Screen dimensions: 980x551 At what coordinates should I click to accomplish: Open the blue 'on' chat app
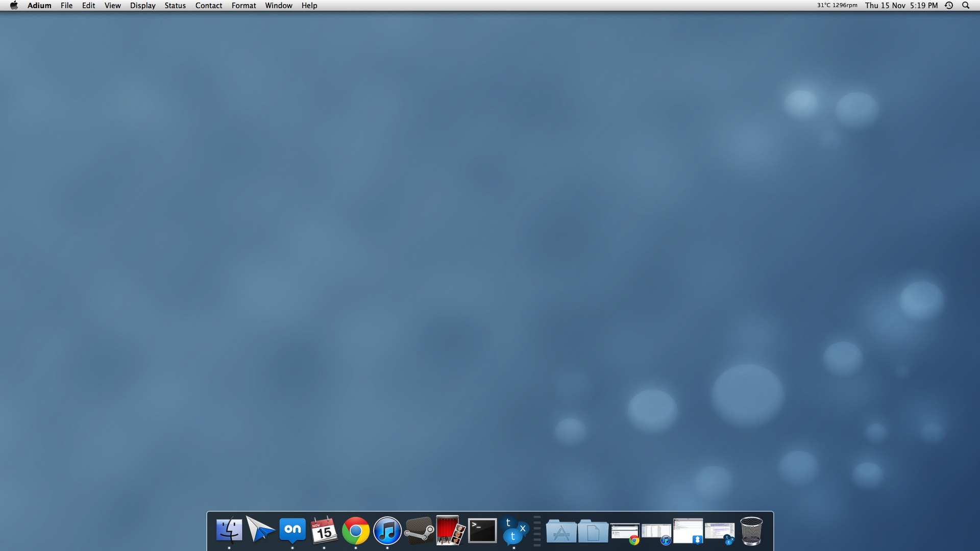pyautogui.click(x=292, y=530)
